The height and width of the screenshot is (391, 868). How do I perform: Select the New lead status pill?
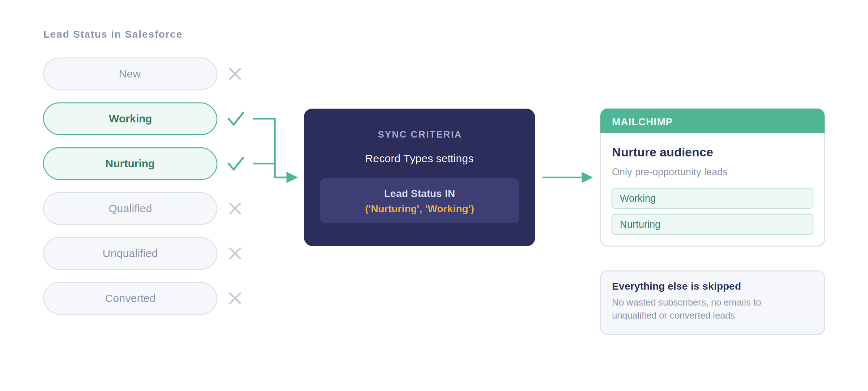click(x=130, y=74)
